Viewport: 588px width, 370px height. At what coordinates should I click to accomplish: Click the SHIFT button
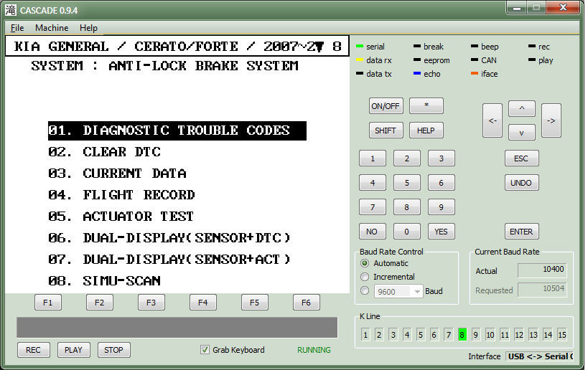coord(386,131)
